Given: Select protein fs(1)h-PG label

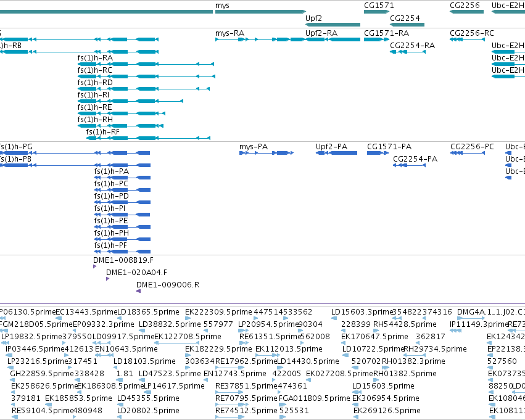Looking at the screenshot, I should click(x=16, y=147).
